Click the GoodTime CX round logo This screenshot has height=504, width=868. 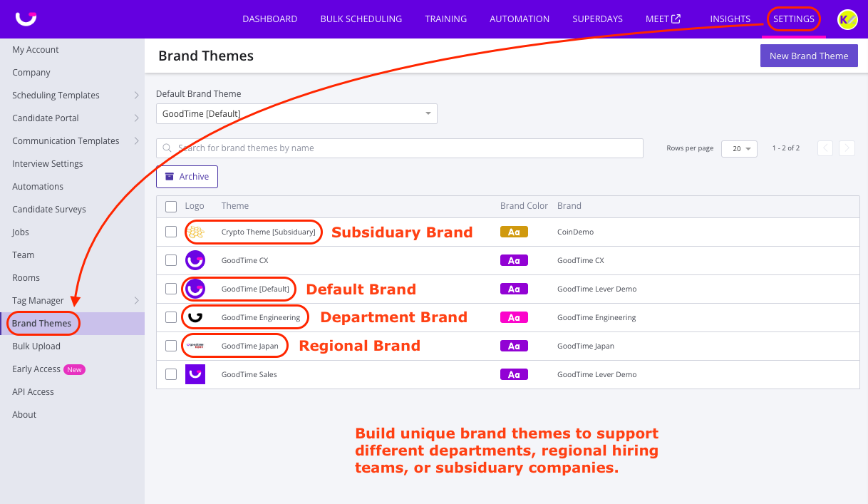pos(195,260)
